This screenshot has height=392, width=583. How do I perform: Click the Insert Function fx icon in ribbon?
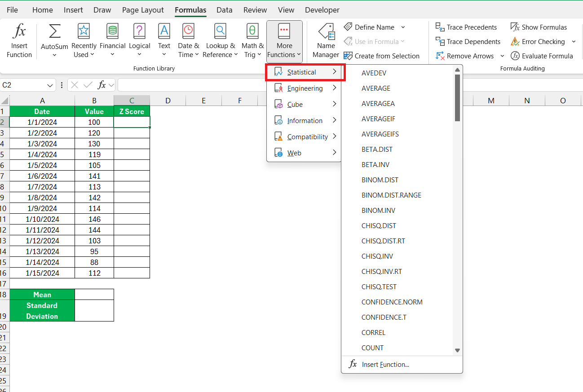[19, 31]
